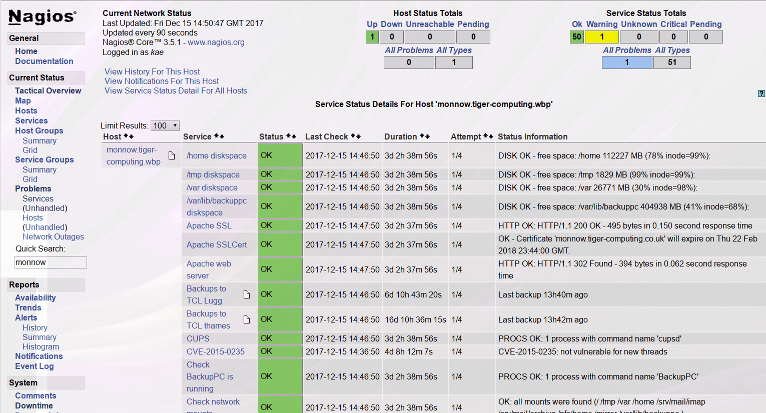Click the Nagios logo
Image resolution: width=766 pixels, height=413 pixels.
(x=43, y=17)
